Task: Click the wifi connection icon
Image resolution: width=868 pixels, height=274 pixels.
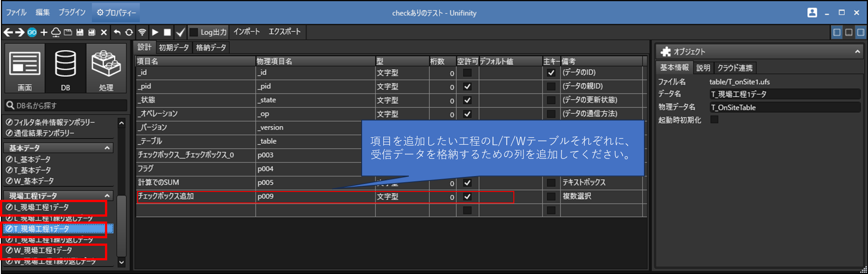Action: [142, 32]
